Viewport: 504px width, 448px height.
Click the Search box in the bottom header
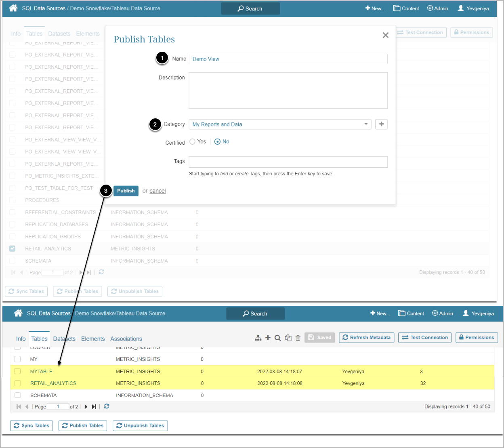(x=255, y=313)
